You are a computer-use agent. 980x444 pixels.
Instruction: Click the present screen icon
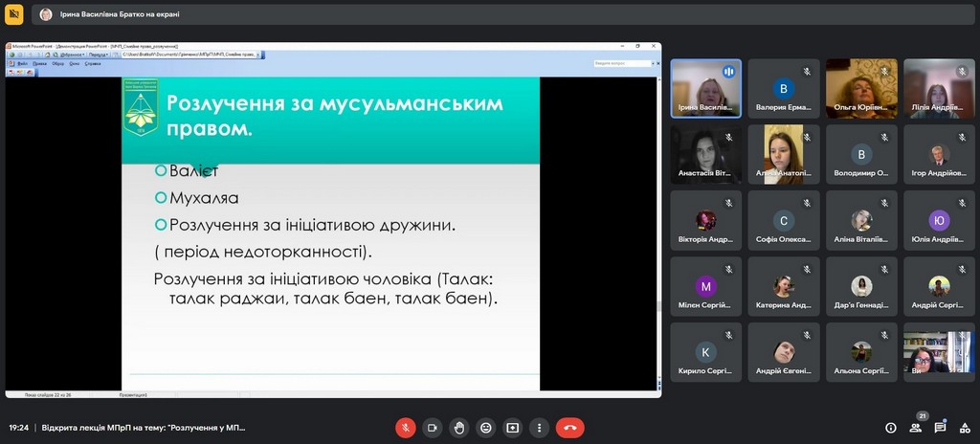point(513,428)
